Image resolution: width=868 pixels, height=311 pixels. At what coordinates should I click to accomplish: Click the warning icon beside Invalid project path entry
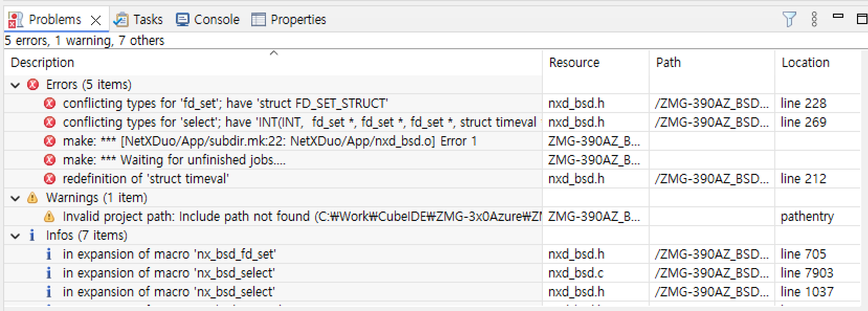coord(49,216)
